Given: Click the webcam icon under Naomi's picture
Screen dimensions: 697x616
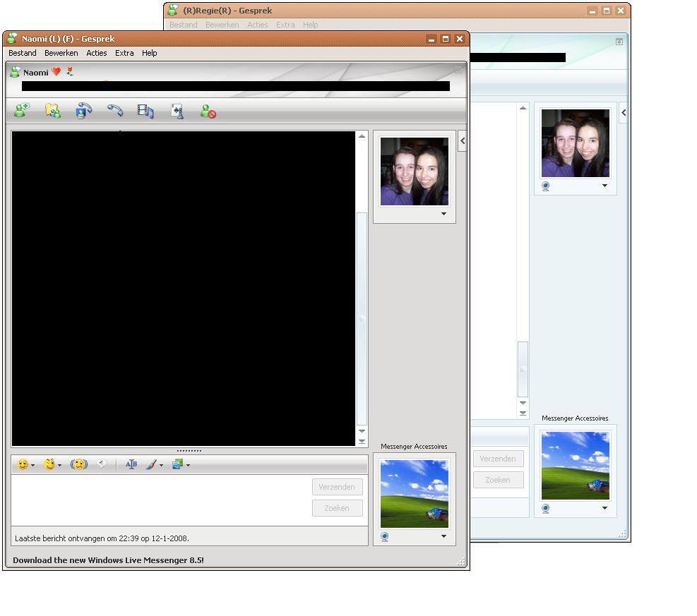Looking at the screenshot, I should click(x=544, y=186).
